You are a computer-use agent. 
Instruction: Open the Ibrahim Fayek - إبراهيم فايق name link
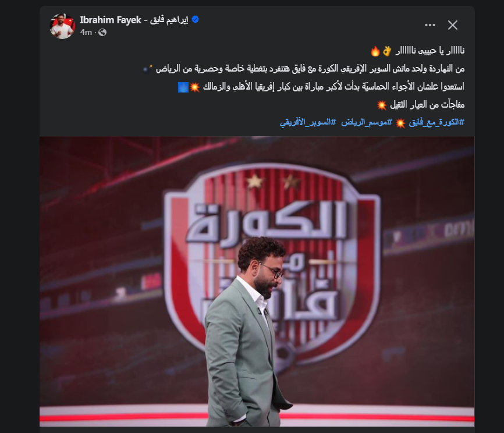(x=134, y=20)
